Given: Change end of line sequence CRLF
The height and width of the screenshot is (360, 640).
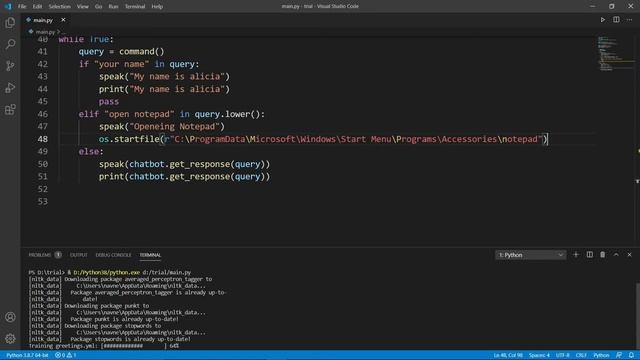Looking at the screenshot, I should tap(581, 355).
